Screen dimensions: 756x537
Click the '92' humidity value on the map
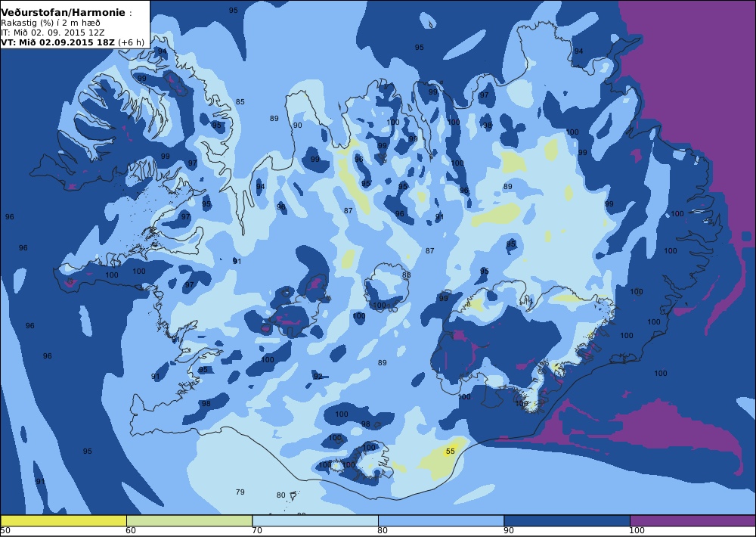tap(318, 377)
